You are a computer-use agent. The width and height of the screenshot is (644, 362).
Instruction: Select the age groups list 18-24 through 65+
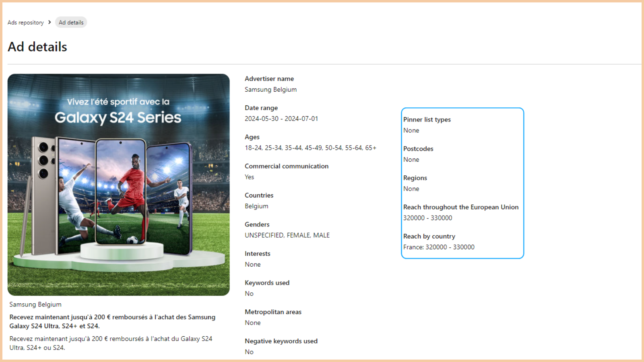coord(310,148)
